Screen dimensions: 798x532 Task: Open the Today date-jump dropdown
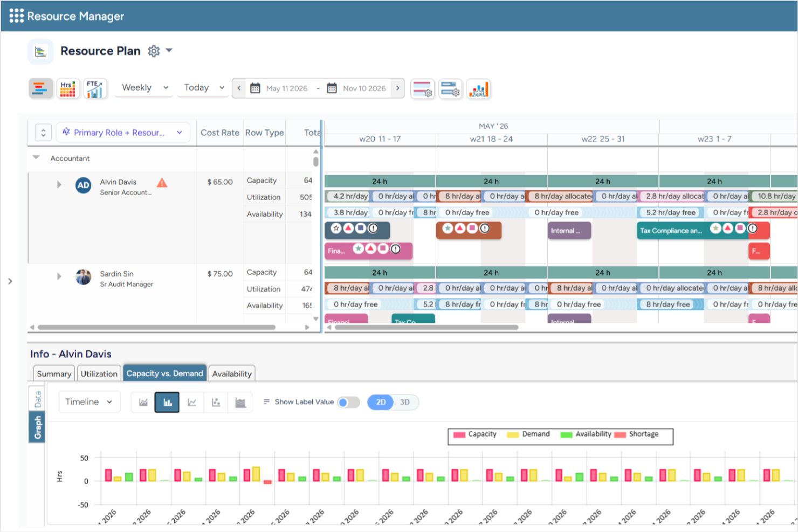pos(204,88)
